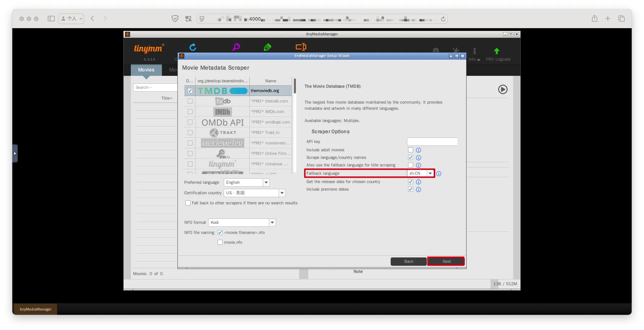Screen dimensions: 644x330
Task: Open the NFO format Kodi dropdown
Action: (272, 223)
